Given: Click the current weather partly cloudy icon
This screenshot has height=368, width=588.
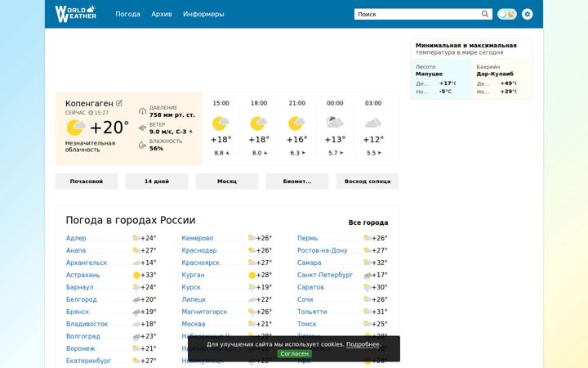Looking at the screenshot, I should pyautogui.click(x=76, y=128).
